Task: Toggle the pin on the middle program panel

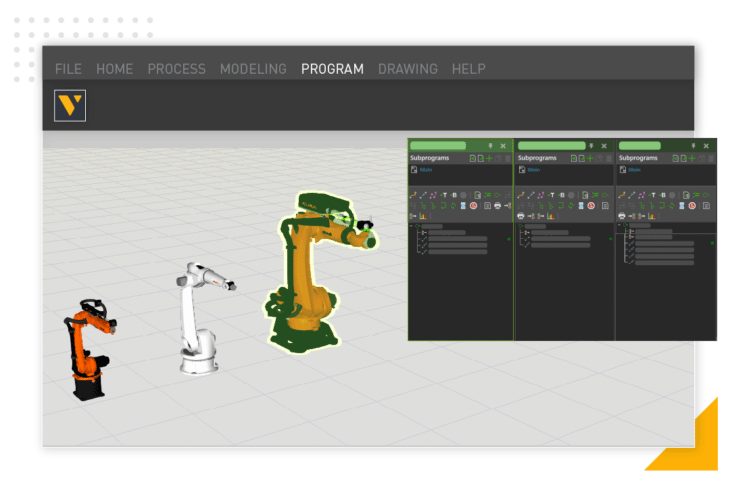Action: point(592,146)
